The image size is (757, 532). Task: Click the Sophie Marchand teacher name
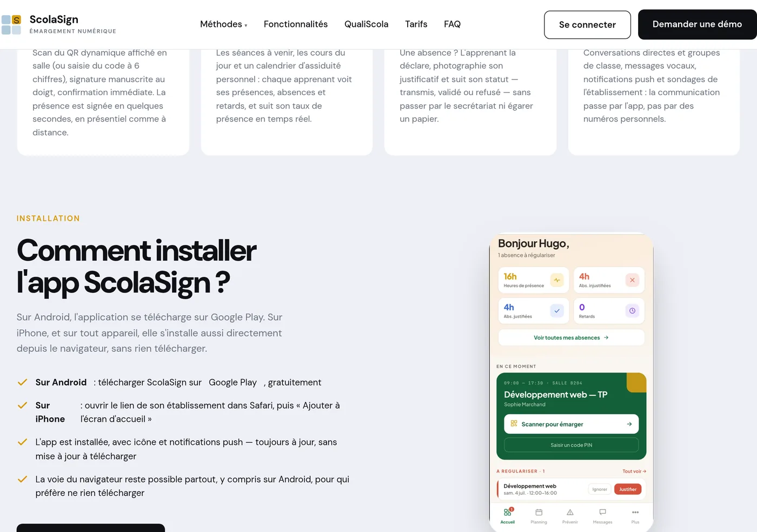point(524,404)
